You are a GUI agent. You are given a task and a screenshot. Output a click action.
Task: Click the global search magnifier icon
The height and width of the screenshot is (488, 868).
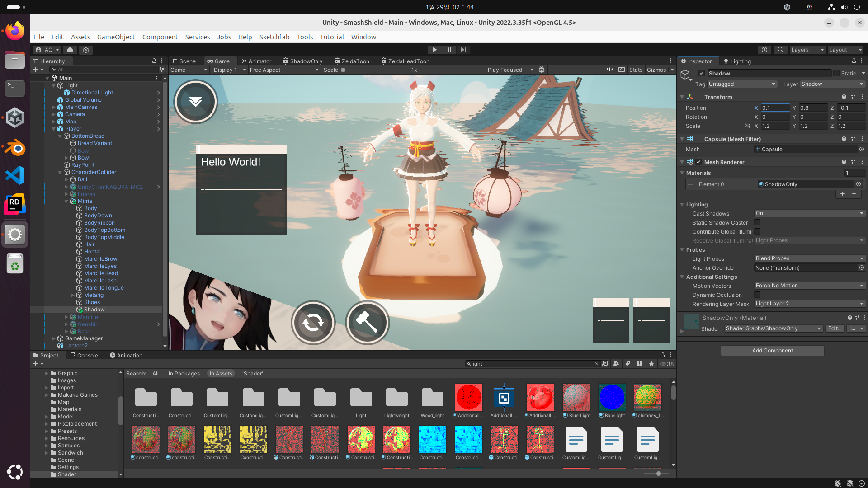click(780, 50)
